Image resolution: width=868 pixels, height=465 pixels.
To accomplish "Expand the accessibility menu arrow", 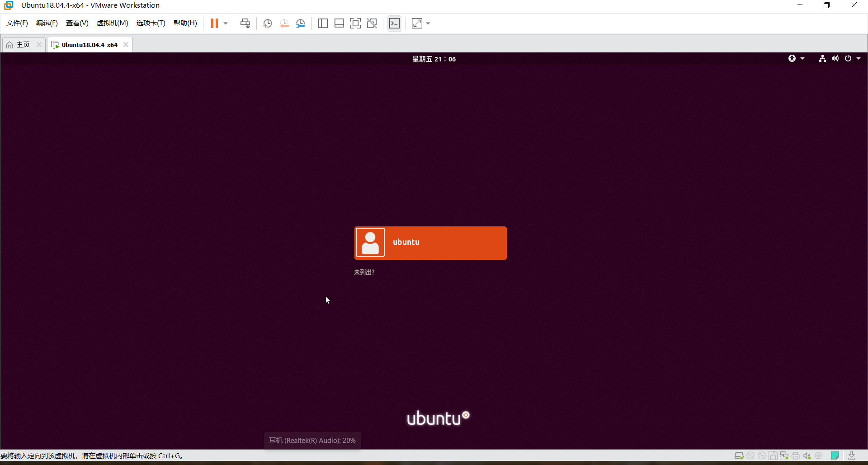I will tap(802, 59).
